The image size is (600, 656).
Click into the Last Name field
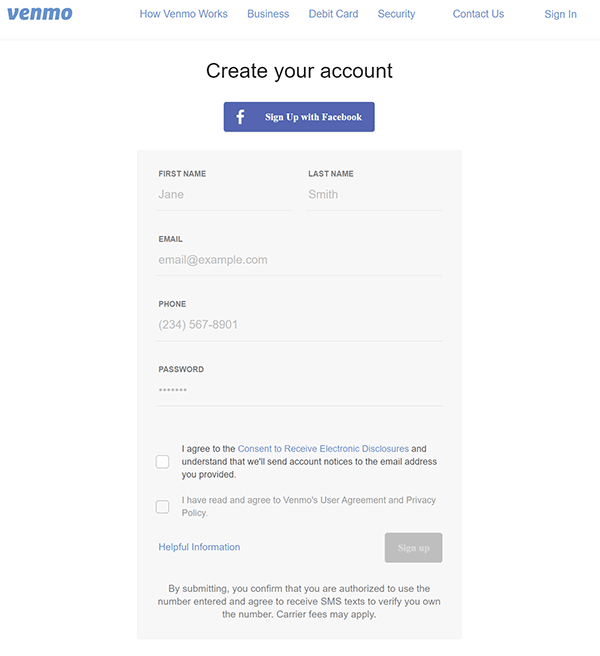[374, 195]
